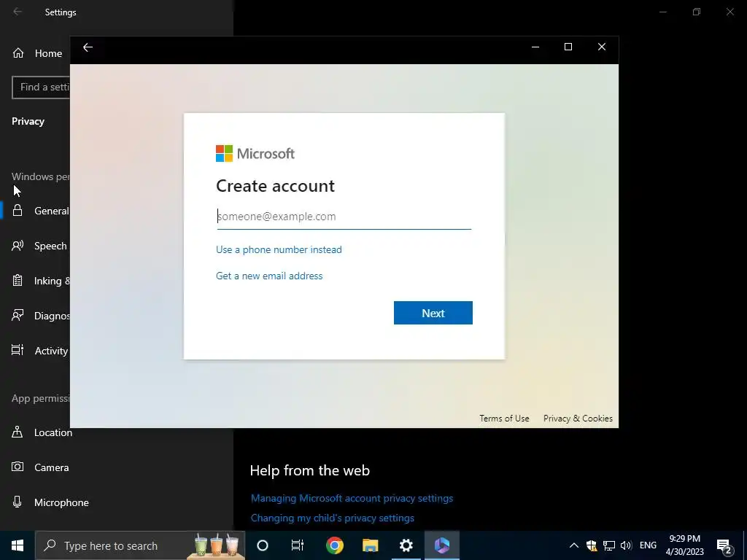This screenshot has height=560, width=747.
Task: Click the Microsoft account app taskbar icon
Action: tap(441, 545)
